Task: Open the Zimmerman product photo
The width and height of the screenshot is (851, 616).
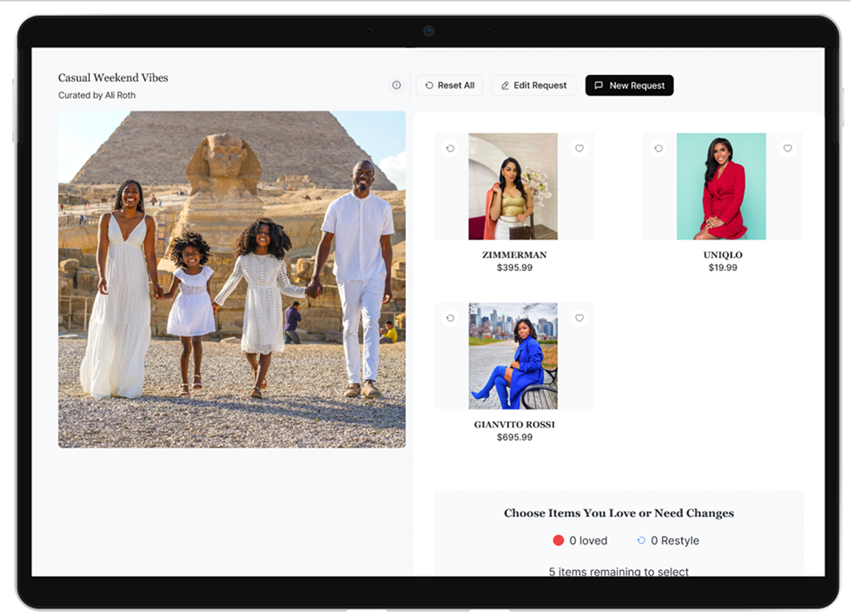Action: (513, 187)
